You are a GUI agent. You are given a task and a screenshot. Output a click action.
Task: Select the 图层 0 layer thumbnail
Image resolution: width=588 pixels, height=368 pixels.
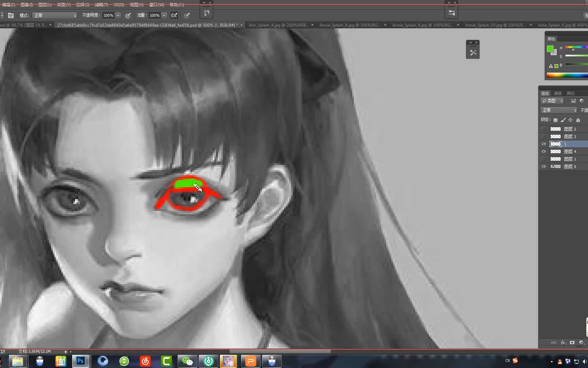[x=555, y=166]
